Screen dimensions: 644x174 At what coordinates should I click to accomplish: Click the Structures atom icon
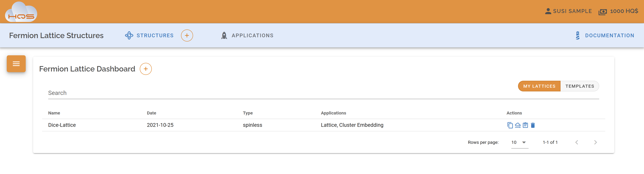(129, 35)
